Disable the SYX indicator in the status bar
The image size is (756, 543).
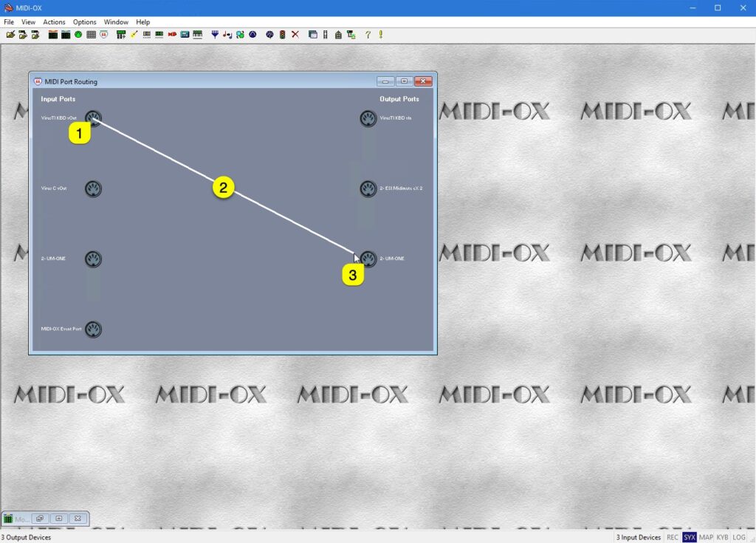point(689,537)
